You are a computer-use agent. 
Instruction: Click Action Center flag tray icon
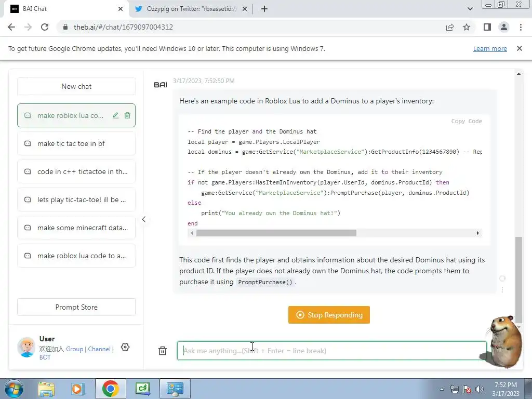coord(467,389)
